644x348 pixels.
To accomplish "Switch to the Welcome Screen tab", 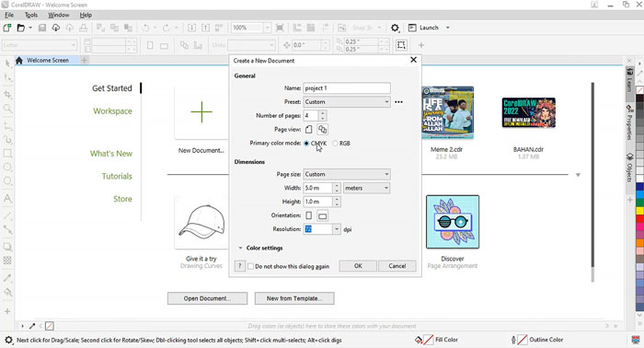I will tap(48, 61).
